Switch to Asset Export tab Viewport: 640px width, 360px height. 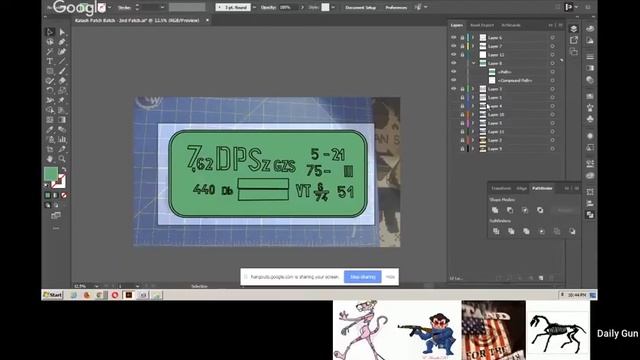tap(482, 25)
